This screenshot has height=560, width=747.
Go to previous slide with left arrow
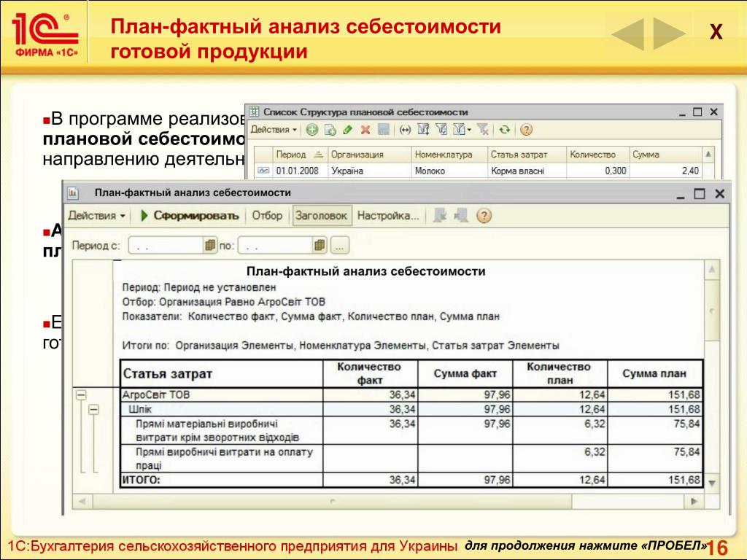(x=627, y=34)
